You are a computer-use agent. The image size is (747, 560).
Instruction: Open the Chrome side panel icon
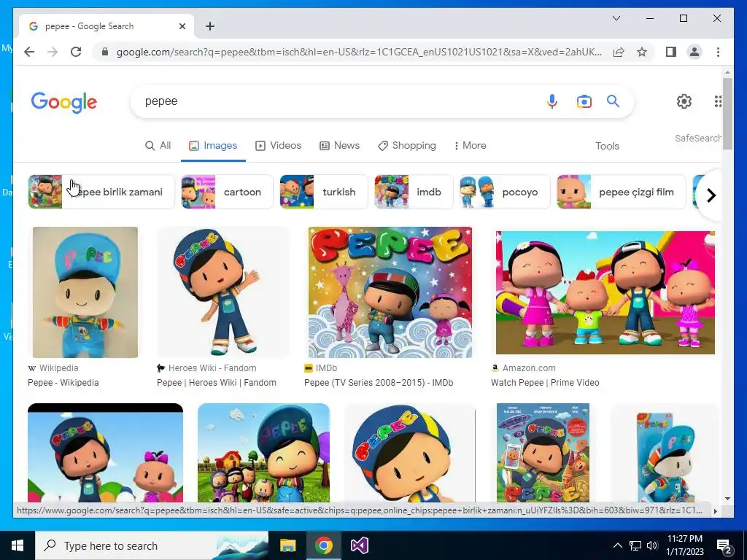671,52
